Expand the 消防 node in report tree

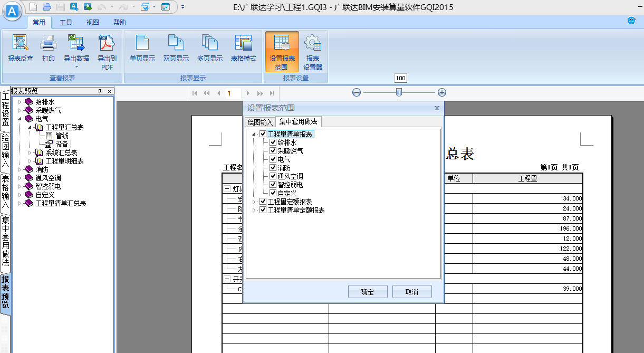pos(20,169)
